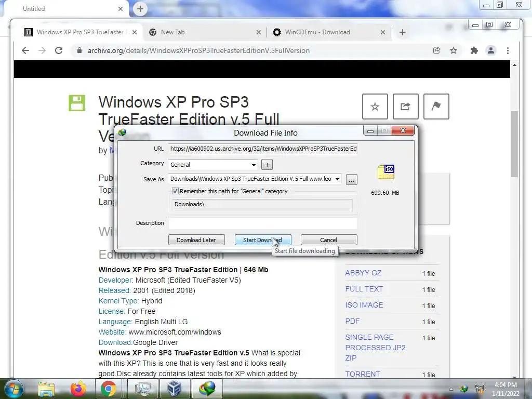Viewport: 532px width, 399px height.
Task: Click Kernel Type label link
Action: click(118, 301)
